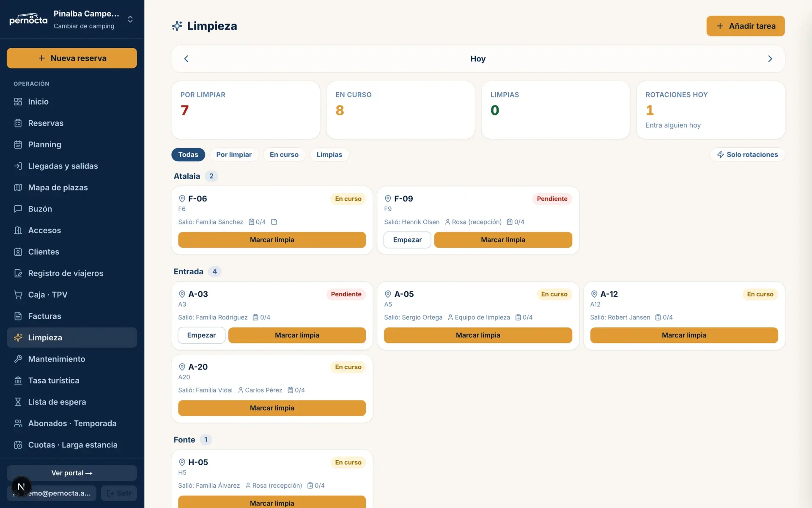Open the camping switcher dropdown
This screenshot has width=812, height=508.
tap(130, 19)
